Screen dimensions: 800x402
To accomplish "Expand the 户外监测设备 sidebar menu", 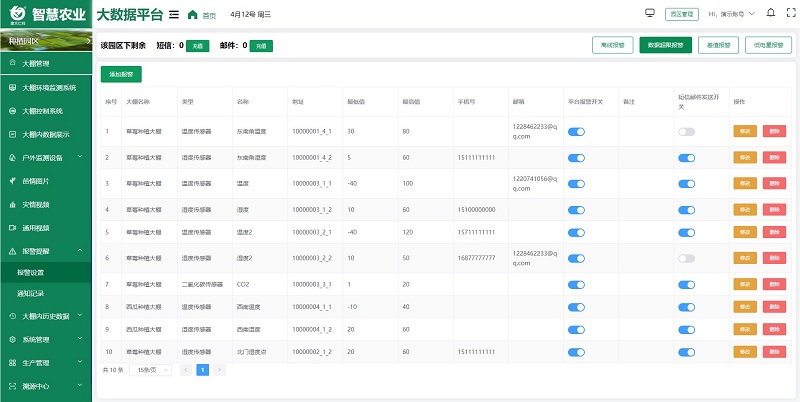I will (x=45, y=157).
